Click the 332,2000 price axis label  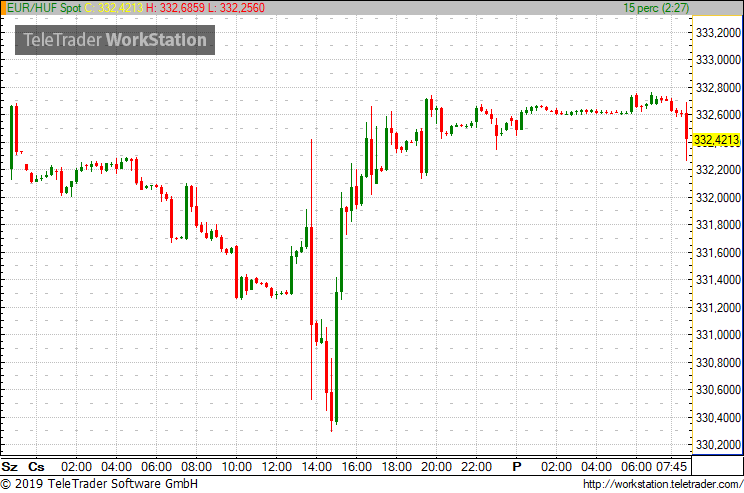point(718,170)
